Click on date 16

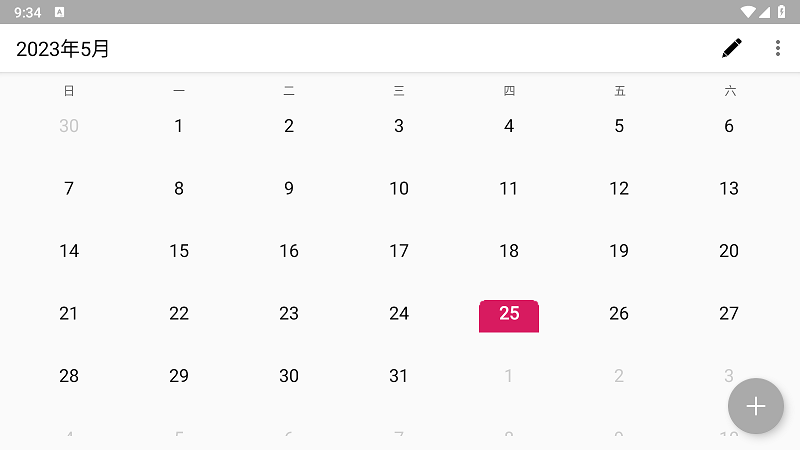click(289, 251)
